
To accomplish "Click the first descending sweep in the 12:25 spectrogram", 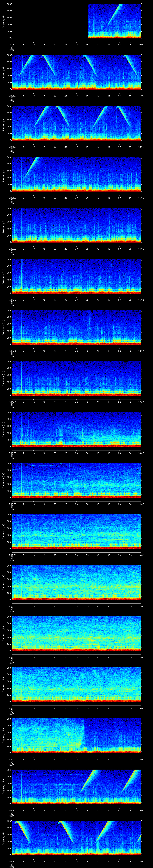I will point(22,832).
